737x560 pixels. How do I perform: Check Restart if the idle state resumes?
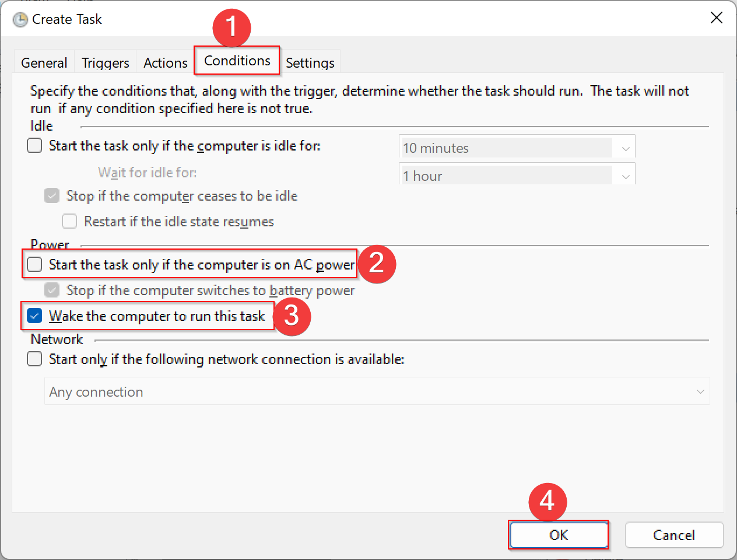(69, 221)
